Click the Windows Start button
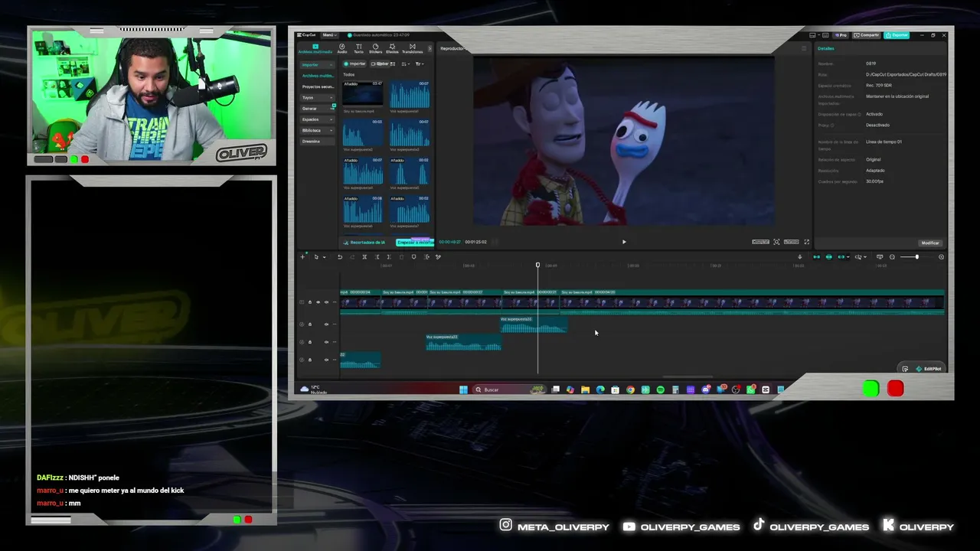The height and width of the screenshot is (551, 980). [x=463, y=390]
